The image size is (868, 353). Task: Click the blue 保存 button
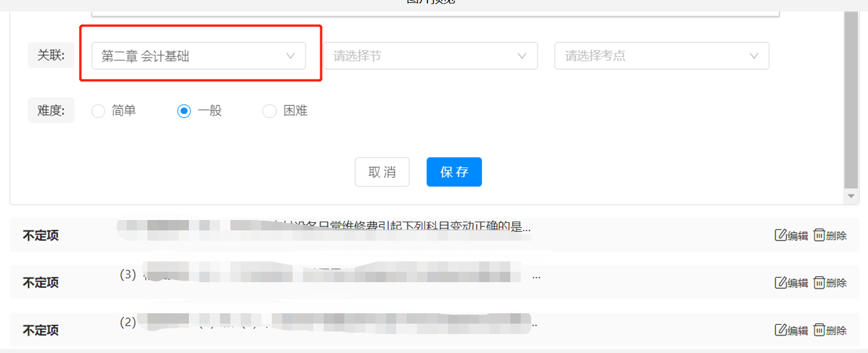click(454, 172)
